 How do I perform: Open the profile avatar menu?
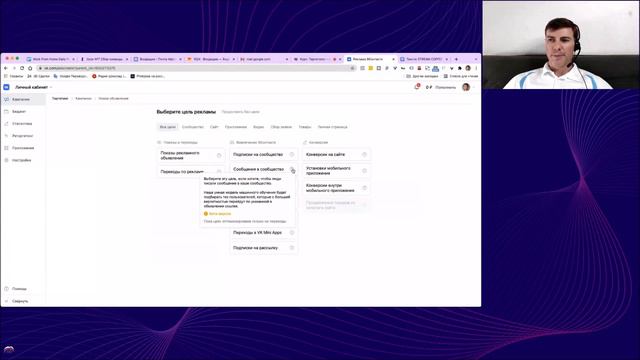[466, 87]
